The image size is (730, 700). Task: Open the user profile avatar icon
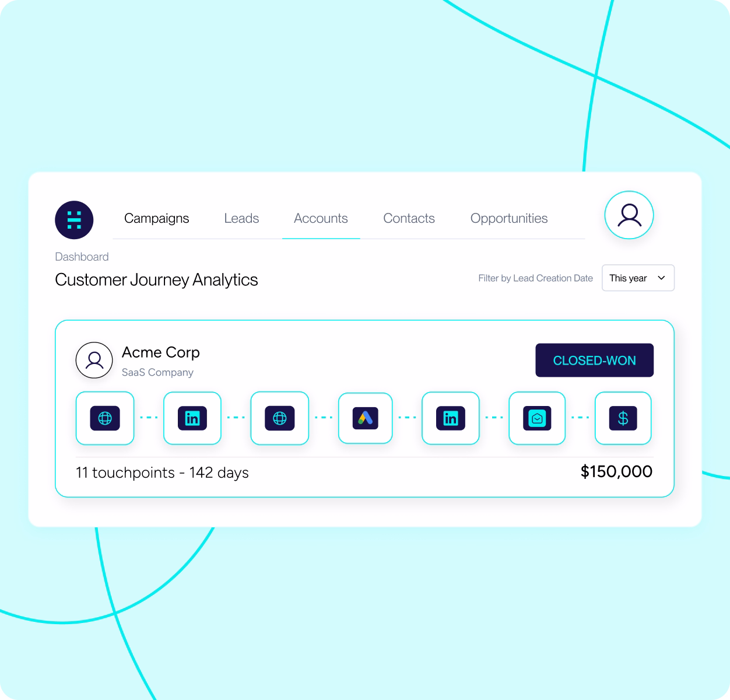[629, 215]
